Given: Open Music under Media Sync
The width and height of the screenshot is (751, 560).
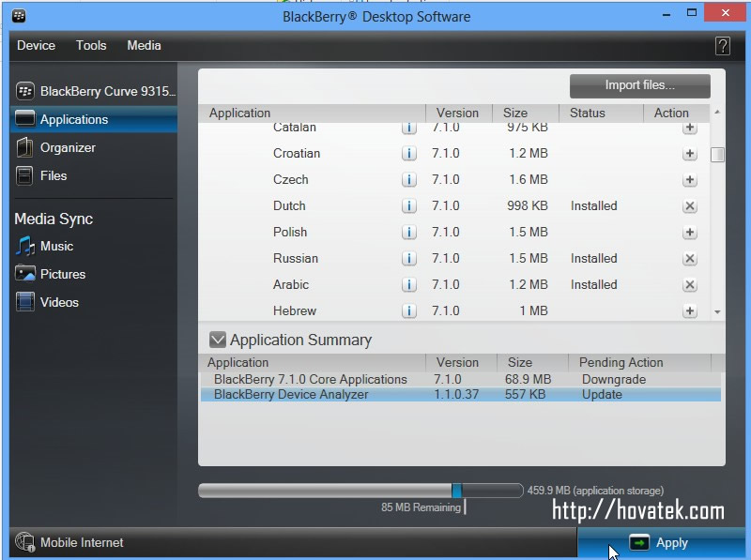Looking at the screenshot, I should pyautogui.click(x=44, y=246).
